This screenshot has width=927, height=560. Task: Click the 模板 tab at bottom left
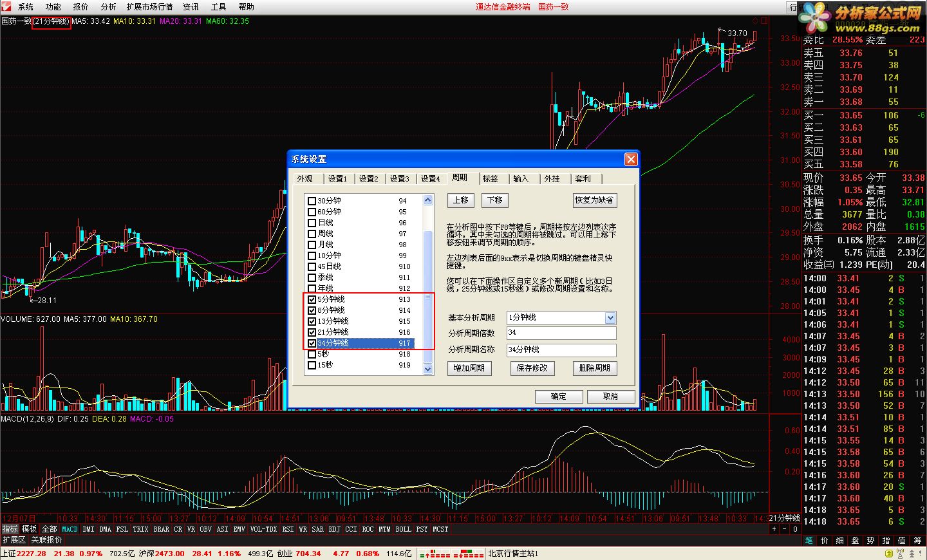tap(30, 529)
